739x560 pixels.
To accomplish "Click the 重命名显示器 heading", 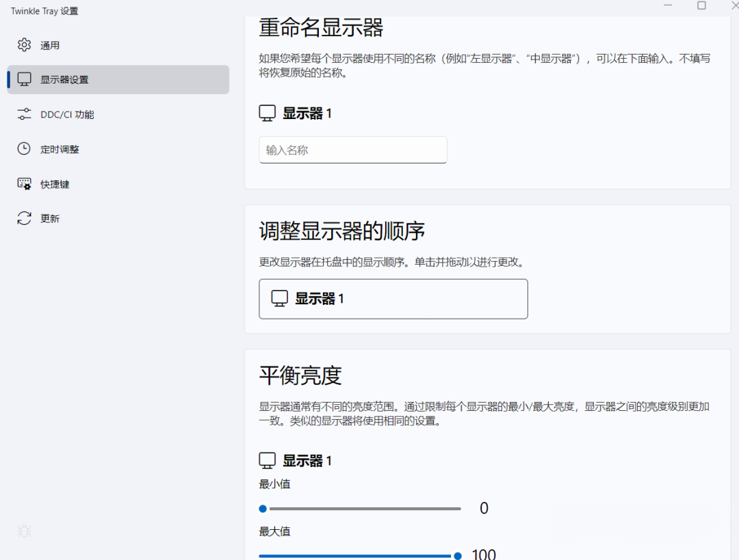I will tap(321, 27).
